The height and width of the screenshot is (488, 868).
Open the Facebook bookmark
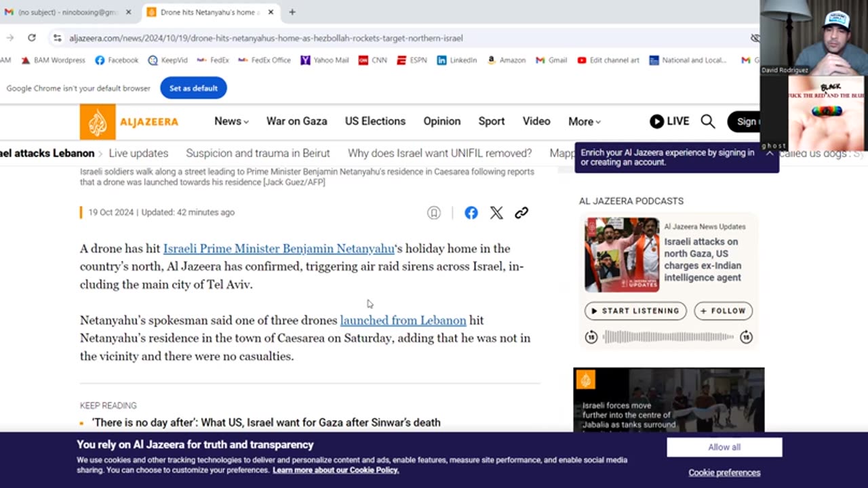click(117, 60)
